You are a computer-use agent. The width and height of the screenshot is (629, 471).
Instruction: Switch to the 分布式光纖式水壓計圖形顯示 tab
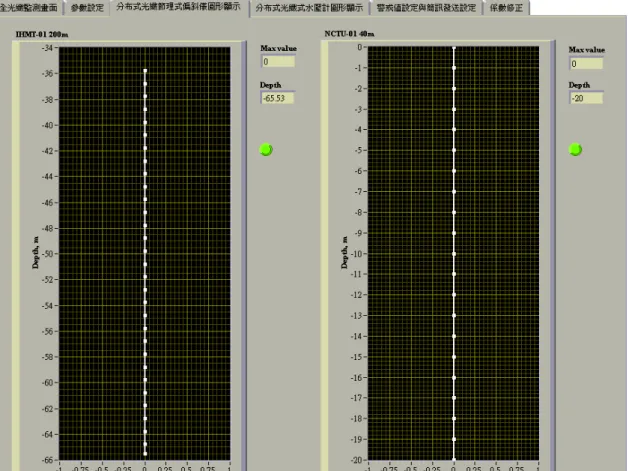click(309, 8)
